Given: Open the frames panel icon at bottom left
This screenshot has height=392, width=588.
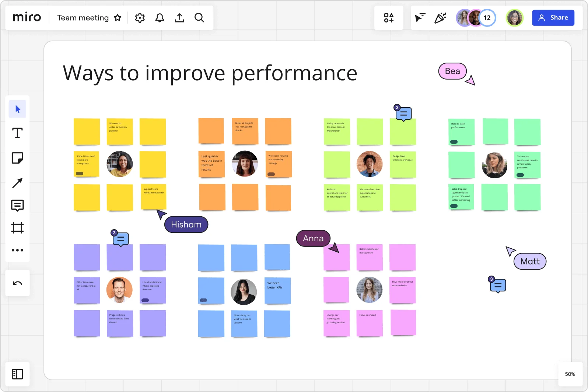Looking at the screenshot, I should [x=17, y=374].
